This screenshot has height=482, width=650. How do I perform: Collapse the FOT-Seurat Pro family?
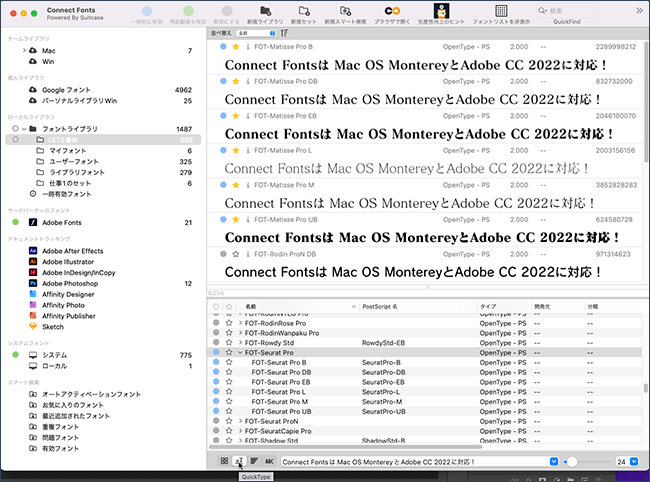pos(240,353)
